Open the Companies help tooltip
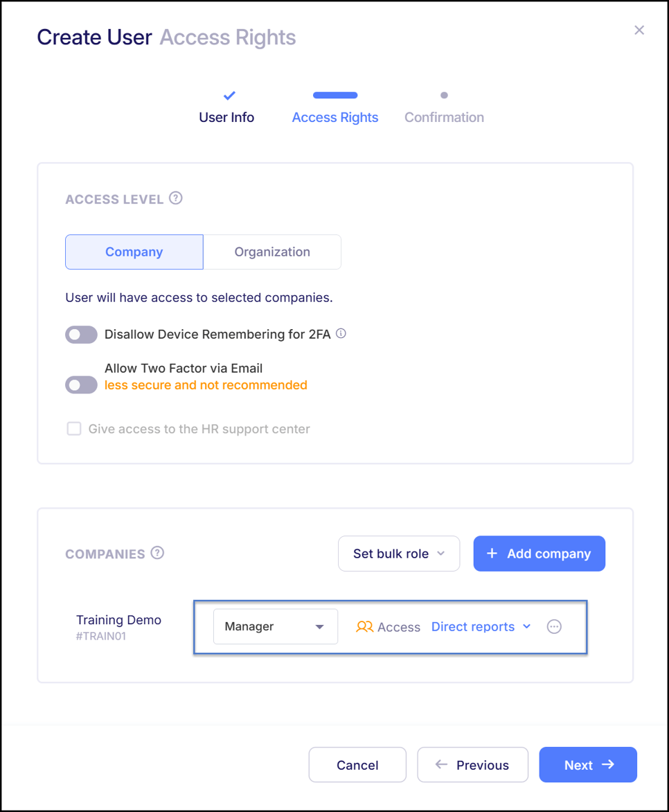Image resolution: width=669 pixels, height=812 pixels. point(158,553)
